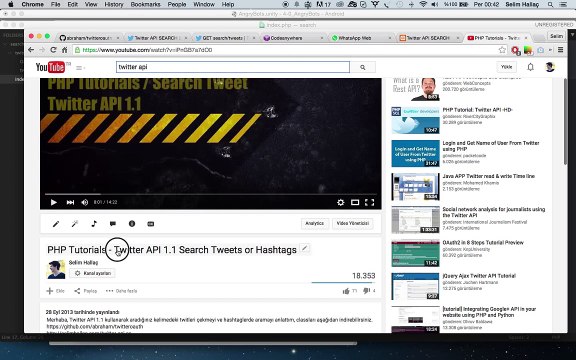Focus the YouTube search field
This screenshot has width=576, height=360.
click(233, 67)
